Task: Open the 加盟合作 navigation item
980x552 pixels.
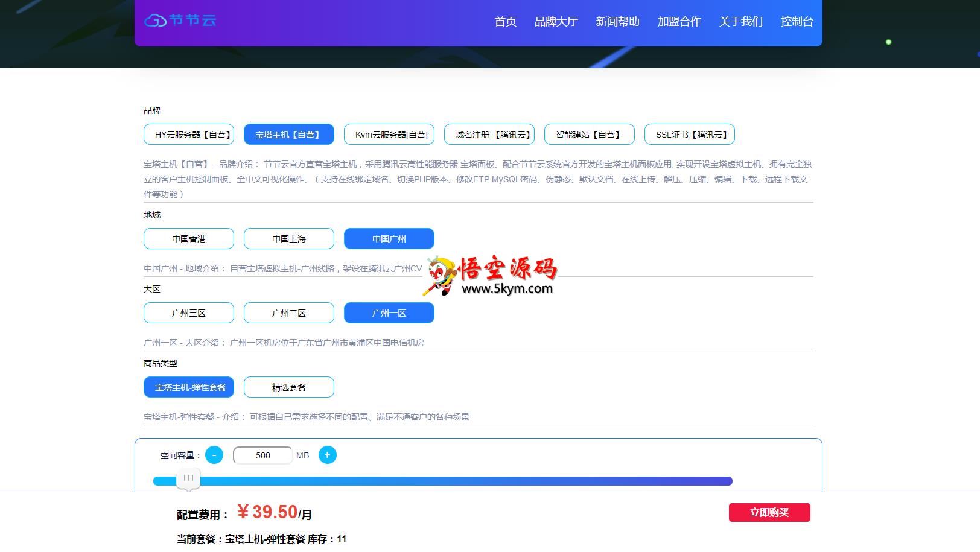Action: coord(679,22)
